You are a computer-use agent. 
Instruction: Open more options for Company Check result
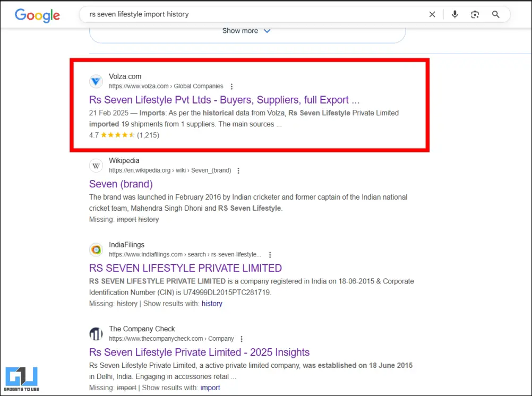tap(241, 339)
